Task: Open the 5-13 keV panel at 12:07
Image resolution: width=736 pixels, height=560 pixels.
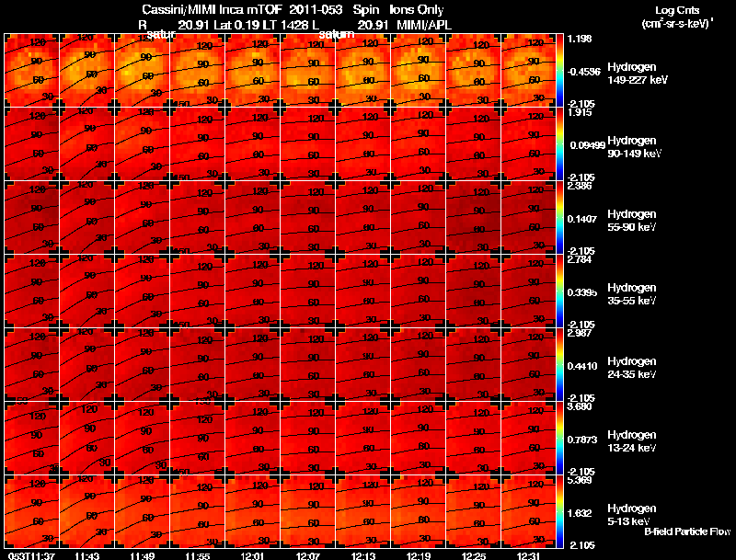Action: 307,512
